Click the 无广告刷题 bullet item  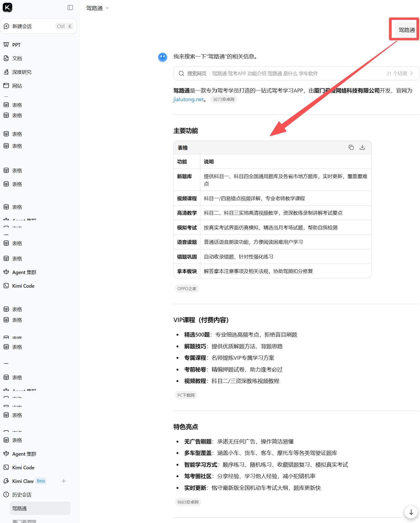[x=239, y=441]
